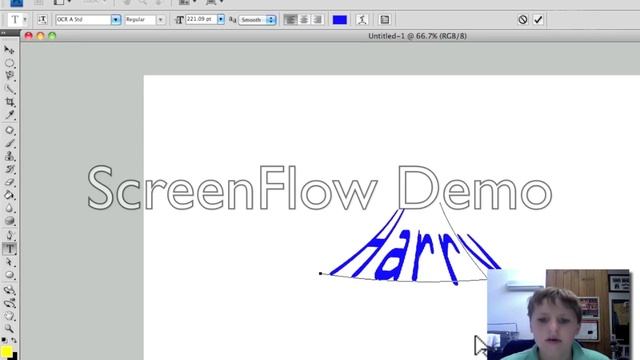This screenshot has height=360, width=640.
Task: Commit current text edits checkmark
Action: 538,20
